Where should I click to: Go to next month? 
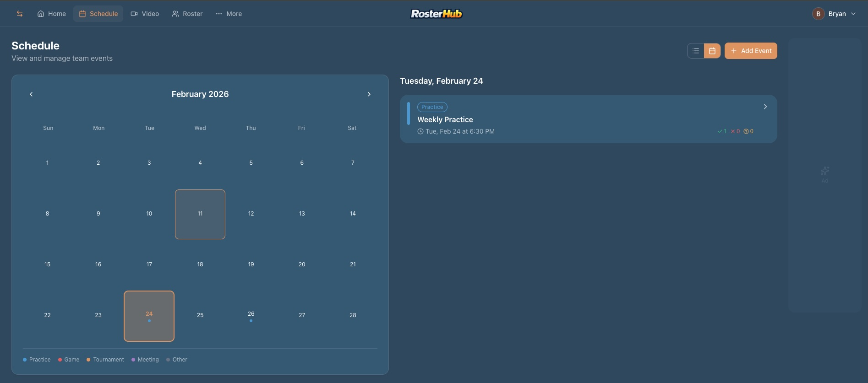click(x=369, y=94)
